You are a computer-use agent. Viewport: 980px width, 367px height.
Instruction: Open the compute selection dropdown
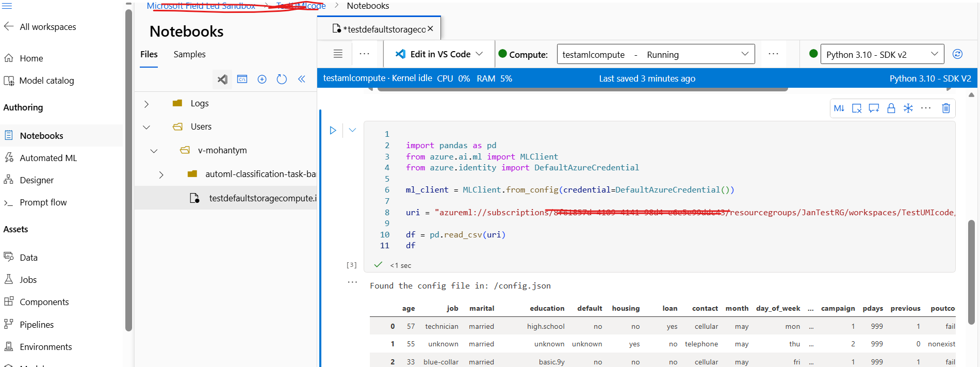click(656, 54)
